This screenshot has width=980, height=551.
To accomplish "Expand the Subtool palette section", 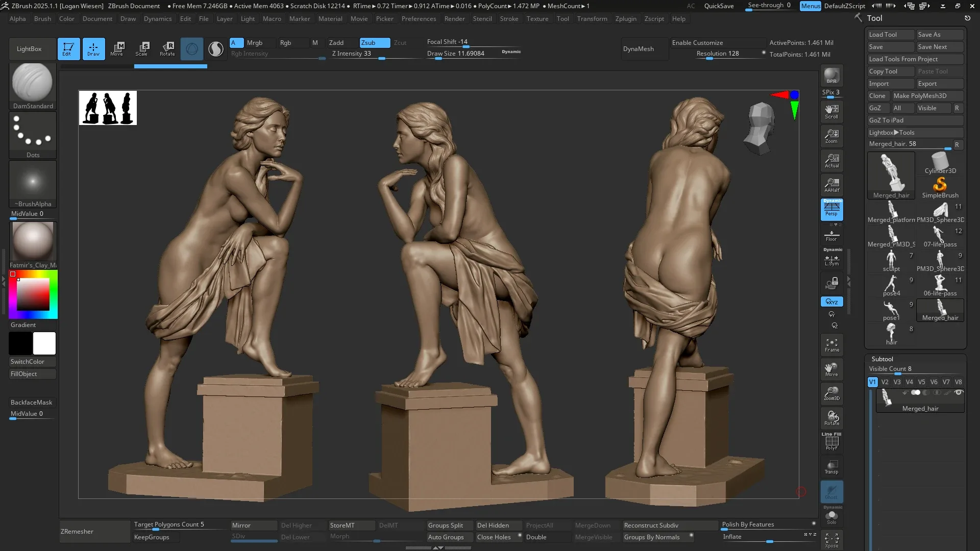I will click(882, 359).
